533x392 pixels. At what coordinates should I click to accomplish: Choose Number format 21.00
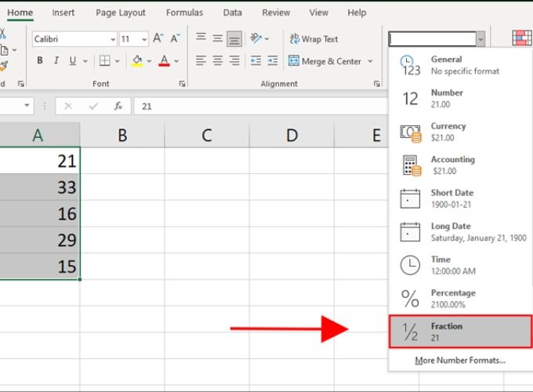[x=461, y=98]
